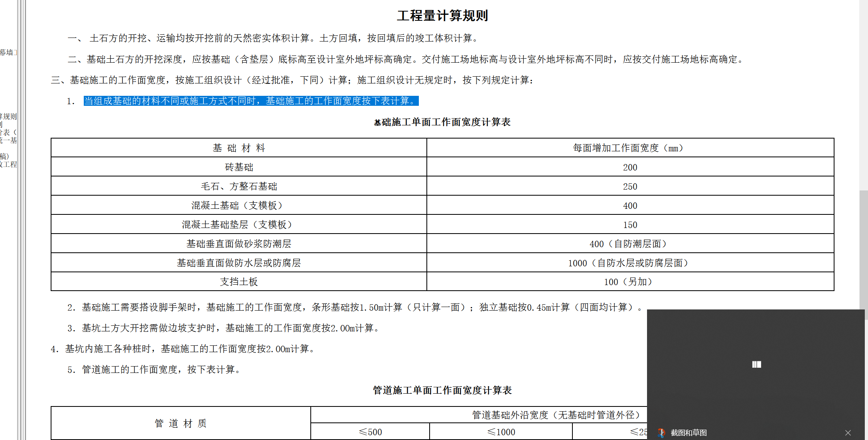
Task: Click the 截图和草图 notification title
Action: [688, 433]
